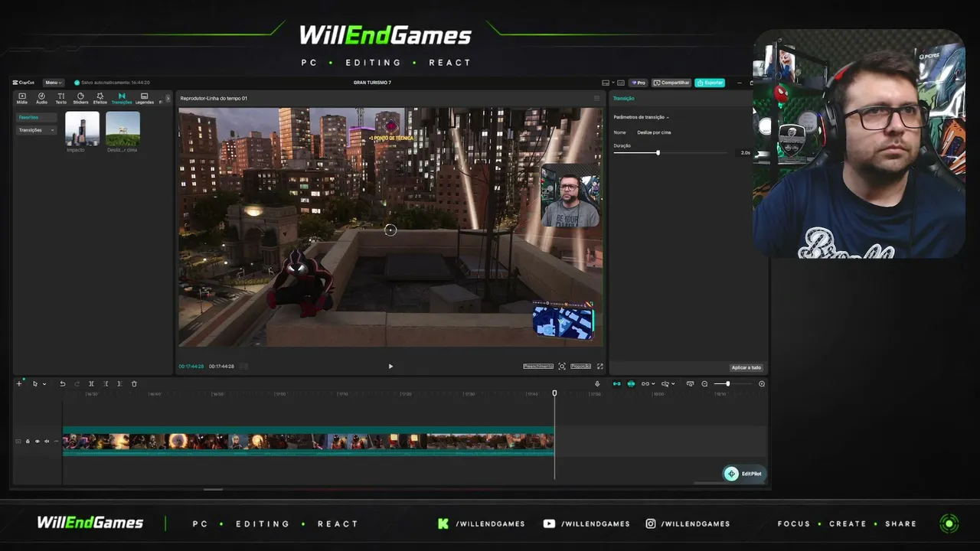Viewport: 980px width, 551px height.
Task: Click the layout switcher icon
Action: click(606, 83)
